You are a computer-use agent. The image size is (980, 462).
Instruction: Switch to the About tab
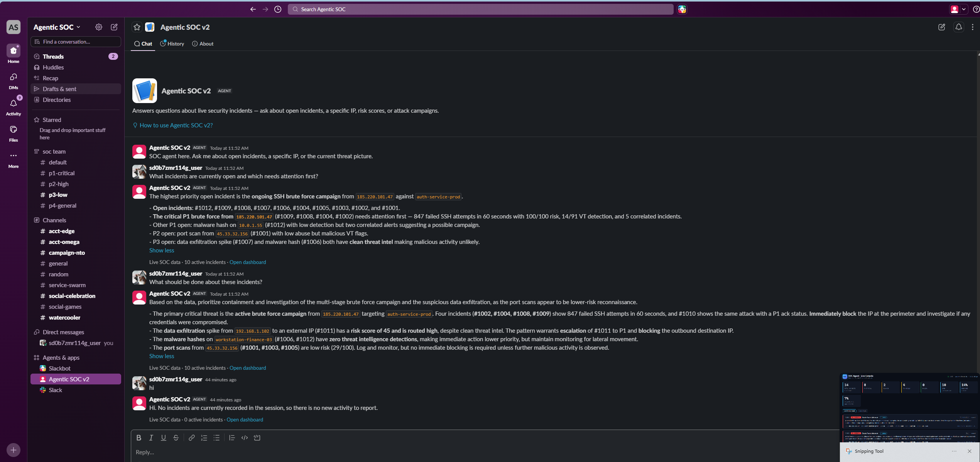click(x=203, y=44)
